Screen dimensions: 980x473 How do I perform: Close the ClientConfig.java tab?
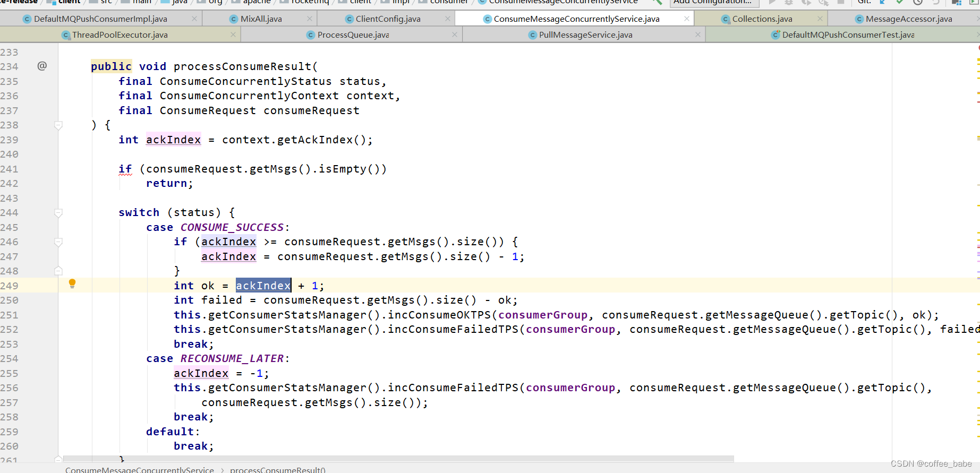pos(448,19)
